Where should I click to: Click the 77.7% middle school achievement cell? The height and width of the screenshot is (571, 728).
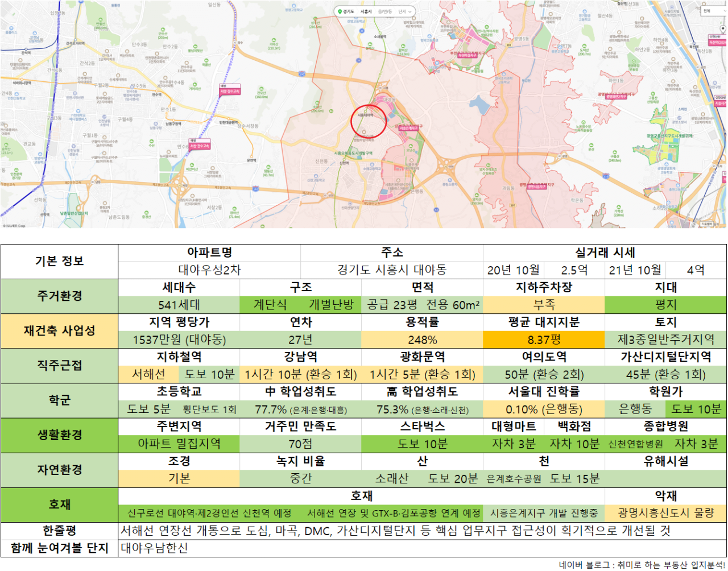(300, 409)
